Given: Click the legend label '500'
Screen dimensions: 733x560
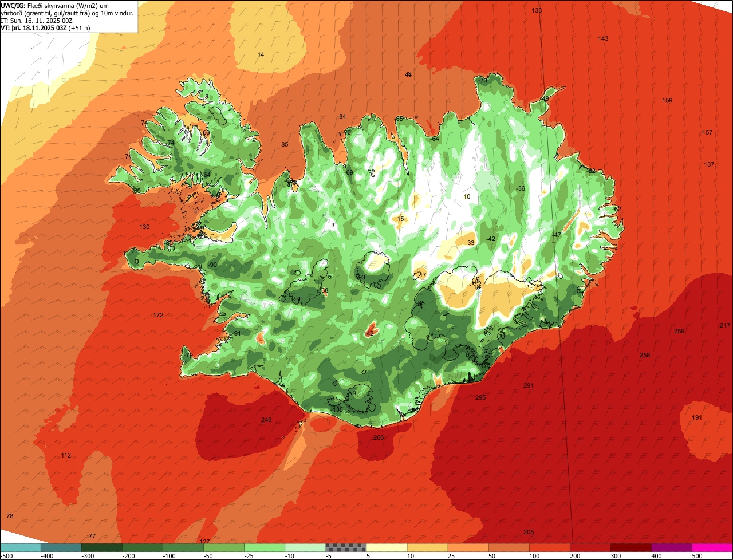Looking at the screenshot, I should pos(697,555).
